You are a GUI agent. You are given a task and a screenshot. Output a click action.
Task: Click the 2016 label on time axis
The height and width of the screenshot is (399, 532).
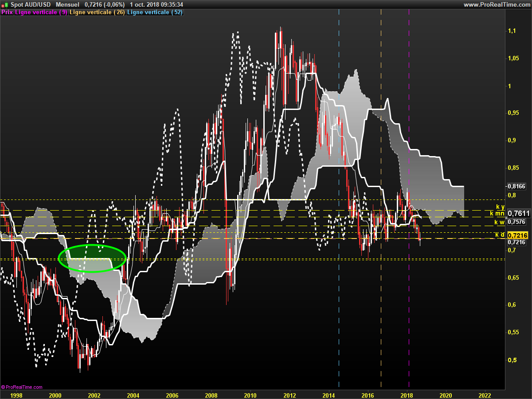(368, 395)
